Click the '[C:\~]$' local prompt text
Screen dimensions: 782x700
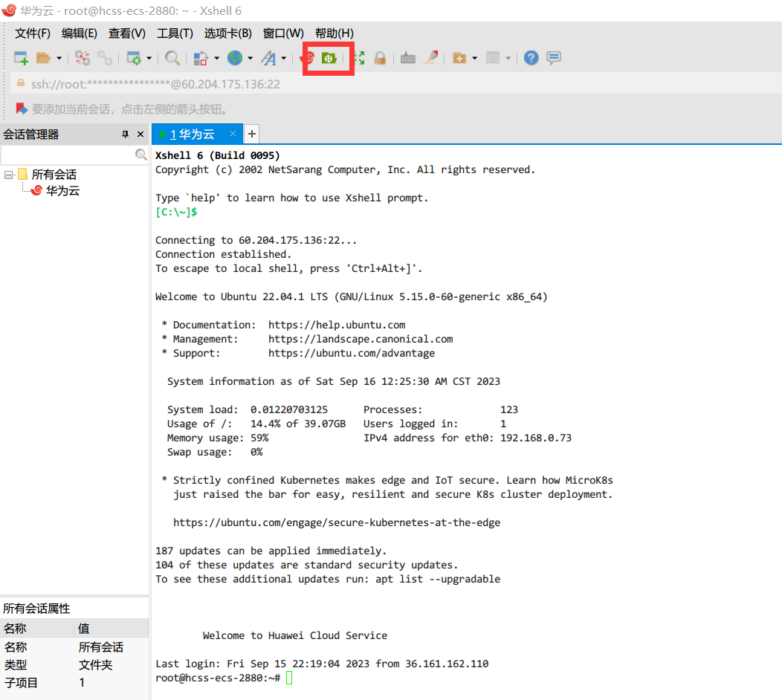click(x=176, y=212)
